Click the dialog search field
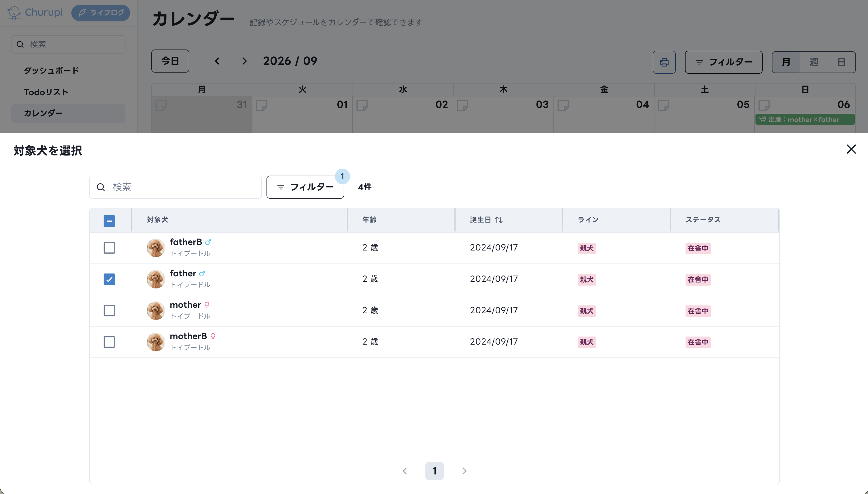868x494 pixels. [x=175, y=187]
